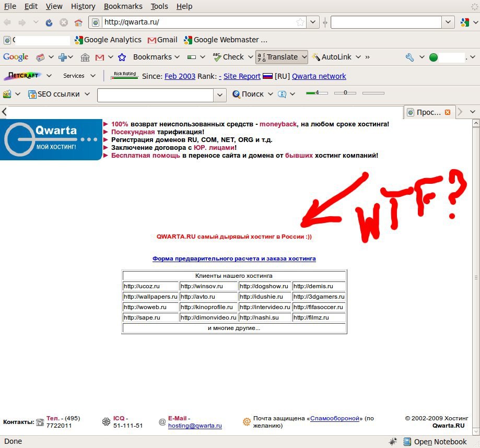This screenshot has width=480, height=448.
Task: Bookmark page with star in address bar
Action: pos(300,22)
